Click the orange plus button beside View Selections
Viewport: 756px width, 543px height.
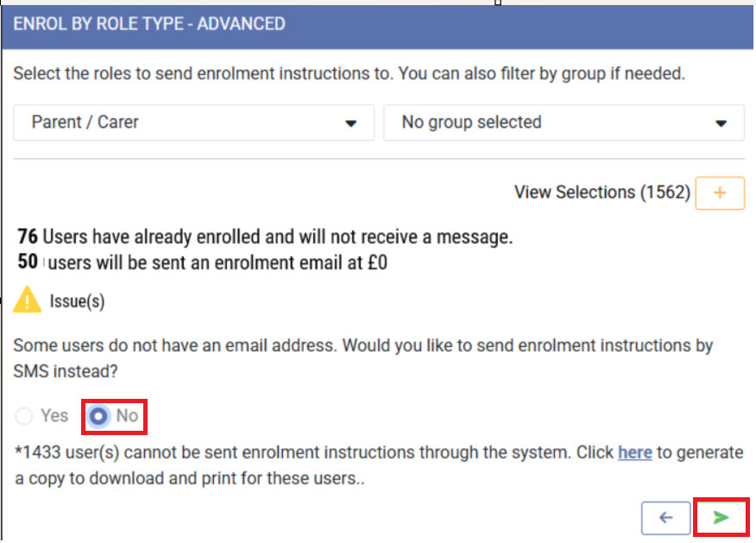[720, 193]
